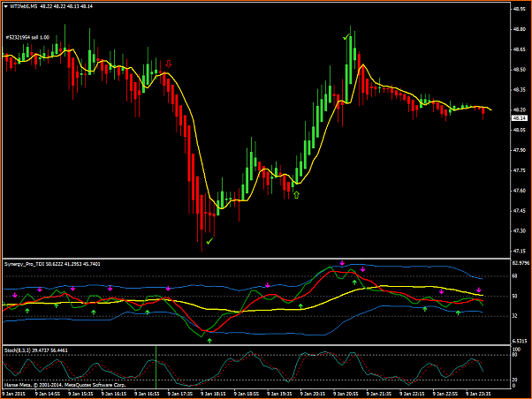Click the 80 level label on the Stoch scale
Screen dimensions: 532x399
tap(514, 355)
